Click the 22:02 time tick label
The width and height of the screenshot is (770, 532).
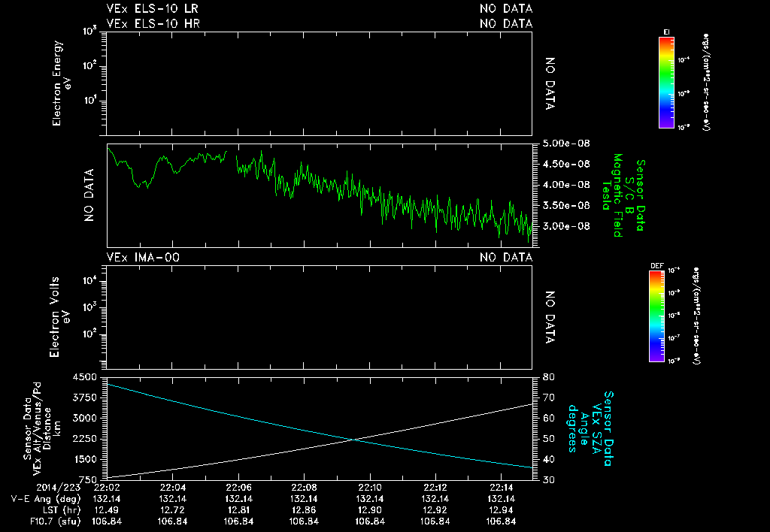(107, 488)
